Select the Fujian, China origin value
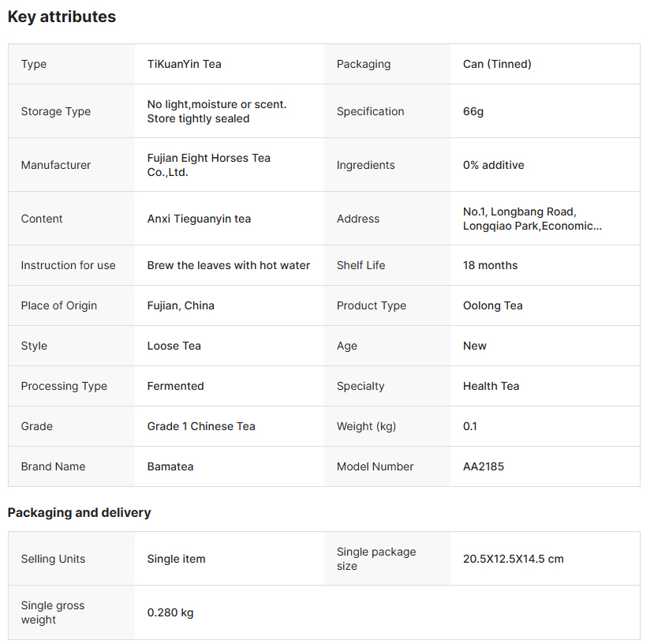Viewport: 654px width, 644px height. 181,305
